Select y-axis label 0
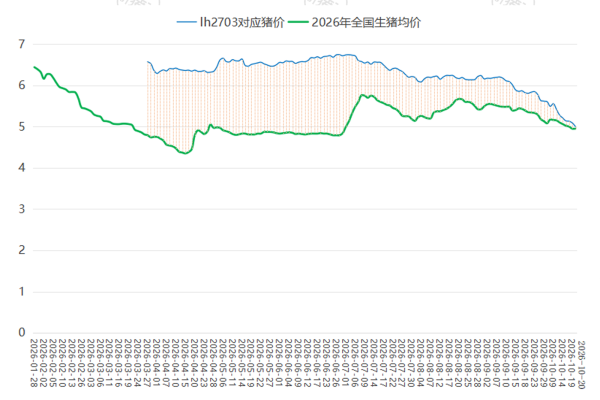 coord(22,332)
